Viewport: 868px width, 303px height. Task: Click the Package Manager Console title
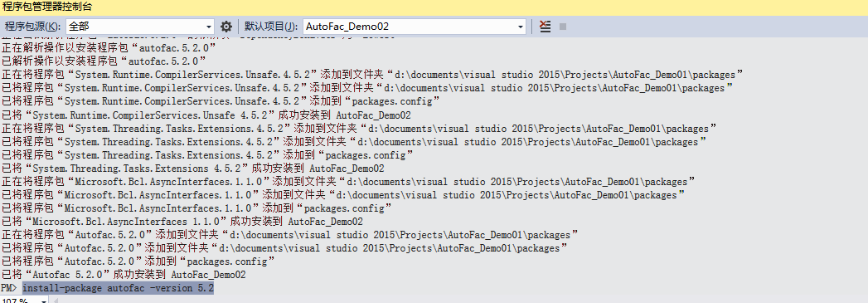click(x=47, y=7)
